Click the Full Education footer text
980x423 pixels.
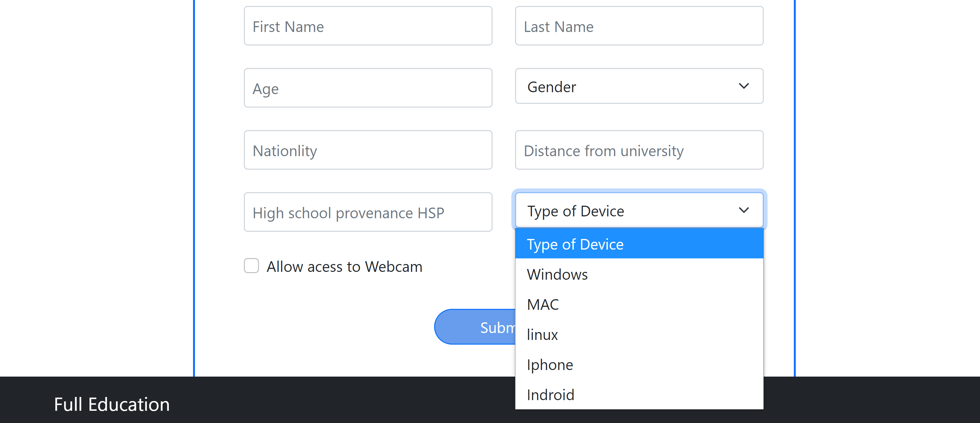coord(111,404)
